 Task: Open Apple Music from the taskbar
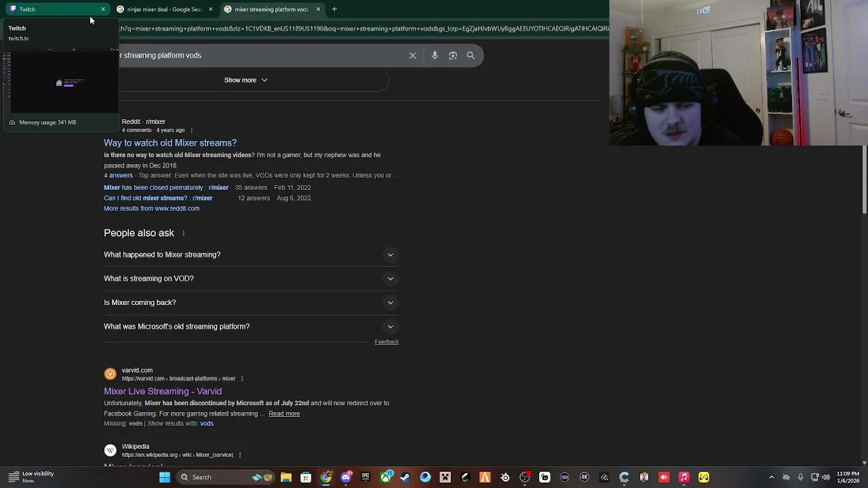coord(684,477)
